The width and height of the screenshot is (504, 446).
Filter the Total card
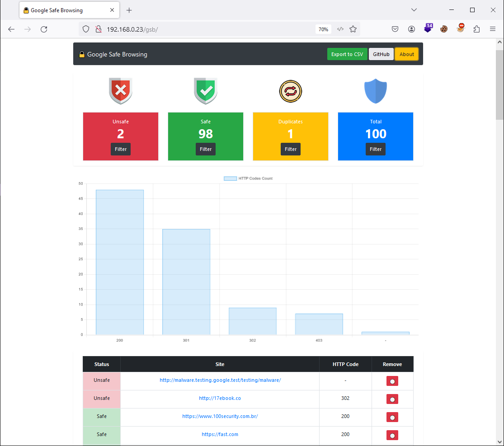pyautogui.click(x=376, y=149)
